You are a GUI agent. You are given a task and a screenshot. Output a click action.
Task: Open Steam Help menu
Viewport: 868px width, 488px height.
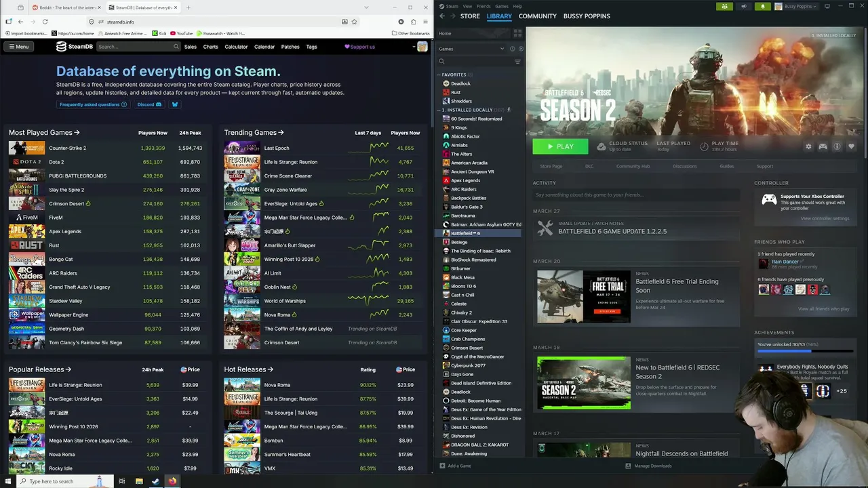pos(517,6)
